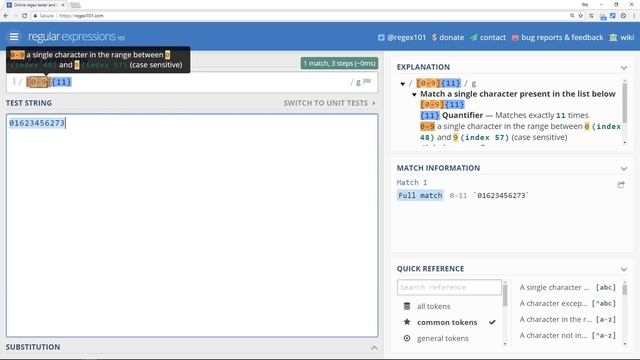Click the dollar sign donate icon
The width and height of the screenshot is (640, 360).
[434, 37]
